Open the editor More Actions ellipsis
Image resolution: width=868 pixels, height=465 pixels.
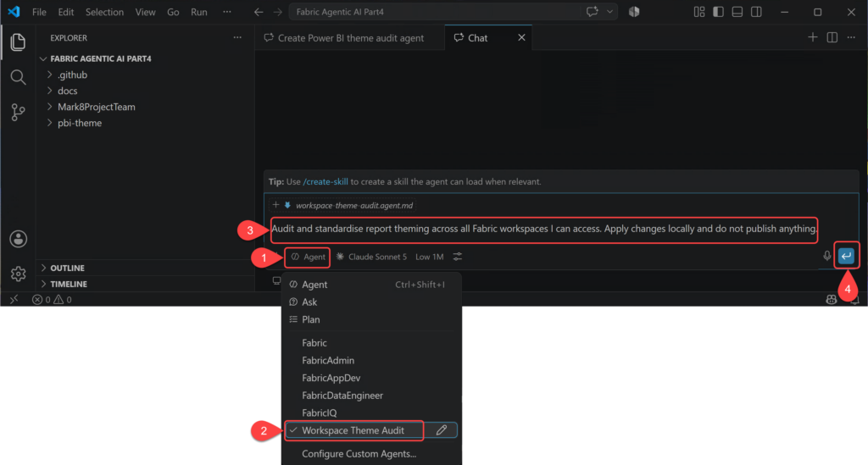[851, 37]
